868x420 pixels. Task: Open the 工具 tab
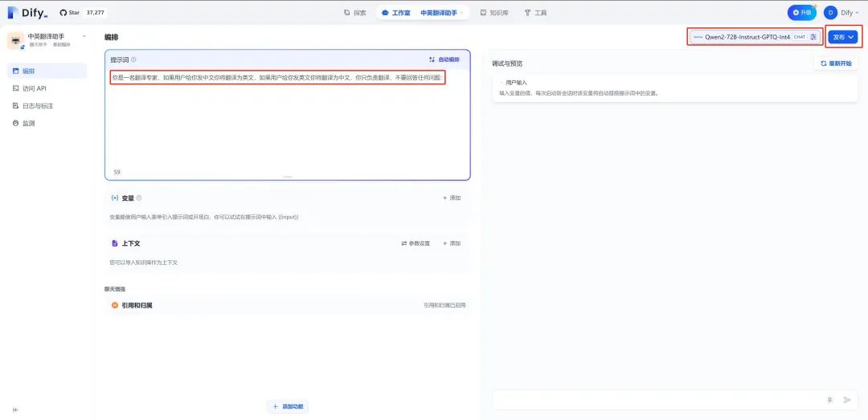pos(535,12)
